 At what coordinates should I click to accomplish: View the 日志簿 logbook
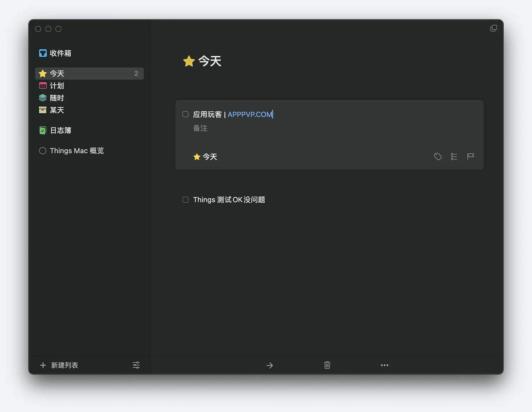[60, 131]
